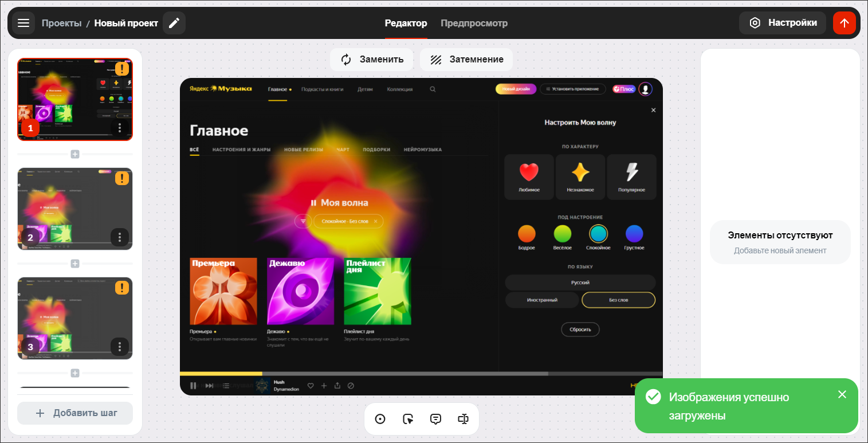Click the Дежавю playlist cover

point(300,292)
